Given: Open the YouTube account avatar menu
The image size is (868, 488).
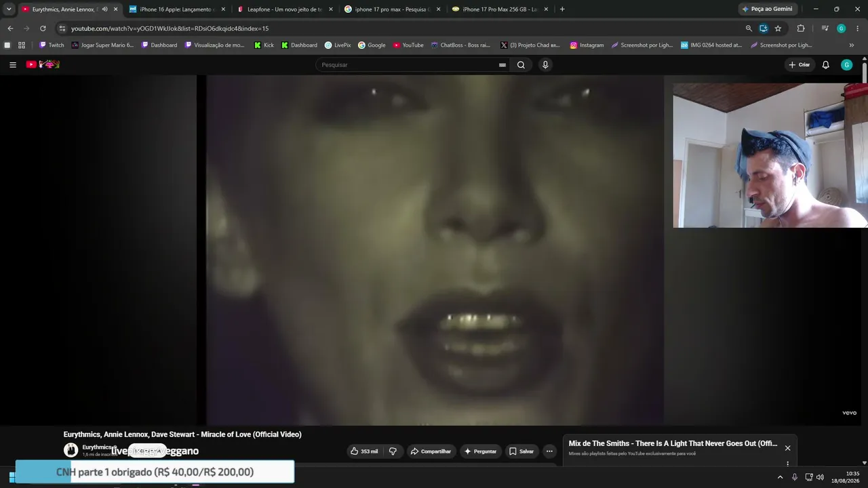Looking at the screenshot, I should (846, 65).
